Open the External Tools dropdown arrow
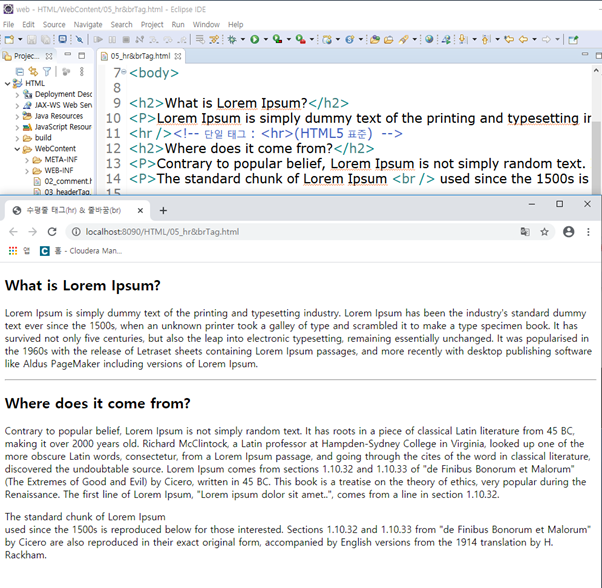602x588 pixels. 312,40
